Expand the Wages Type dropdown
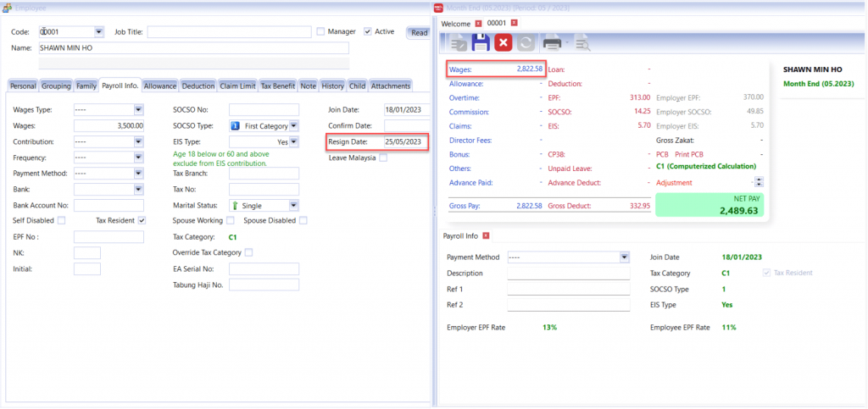This screenshot has height=409, width=868. pos(138,109)
